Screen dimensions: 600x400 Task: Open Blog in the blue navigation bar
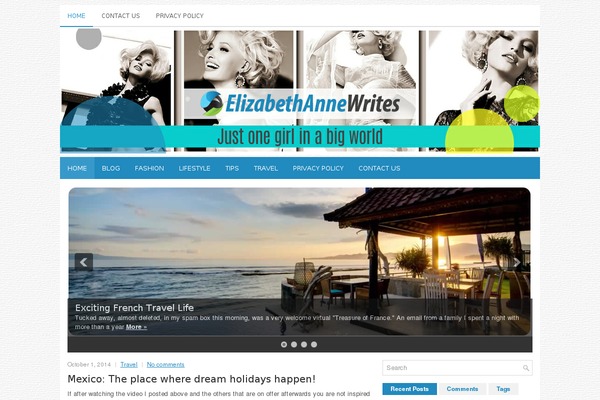(x=111, y=168)
